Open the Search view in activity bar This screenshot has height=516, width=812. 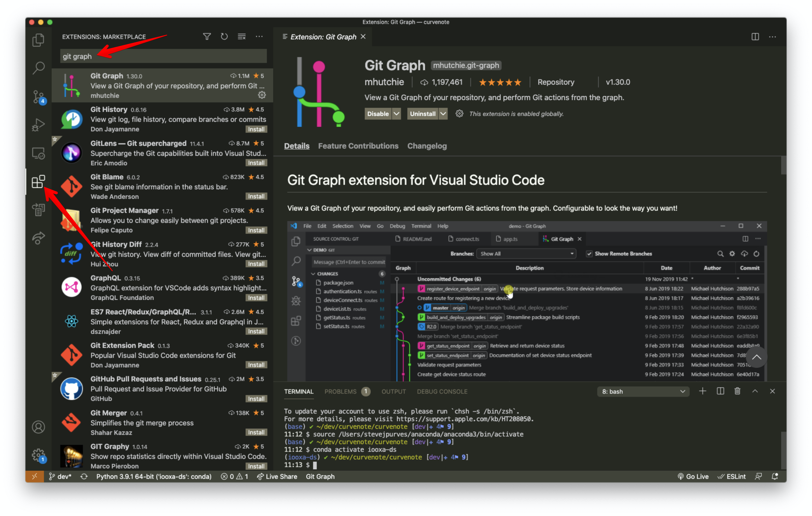point(39,68)
